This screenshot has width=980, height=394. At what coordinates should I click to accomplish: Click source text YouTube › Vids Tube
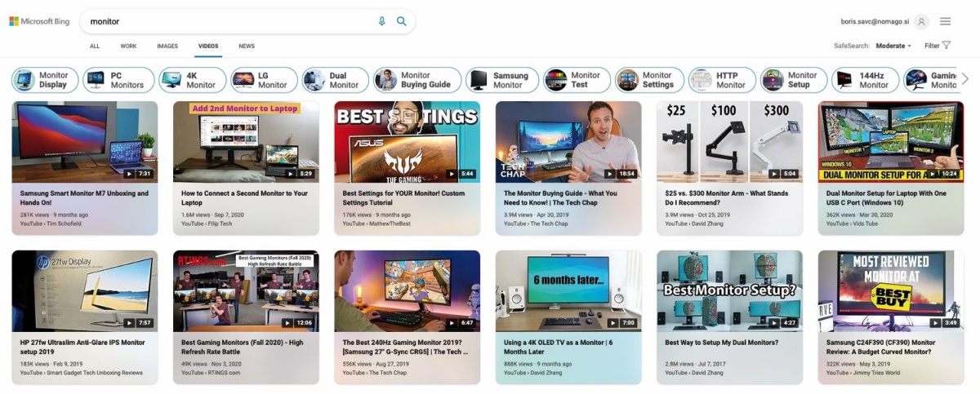pyautogui.click(x=853, y=224)
